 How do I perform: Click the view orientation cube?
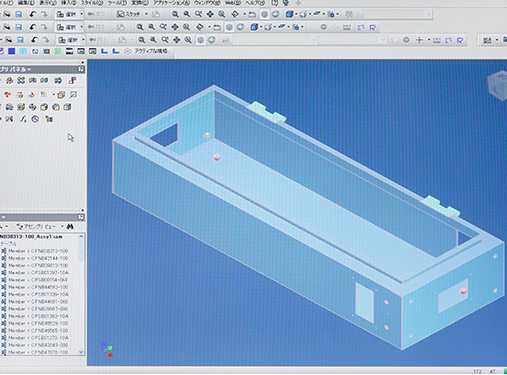pyautogui.click(x=497, y=86)
